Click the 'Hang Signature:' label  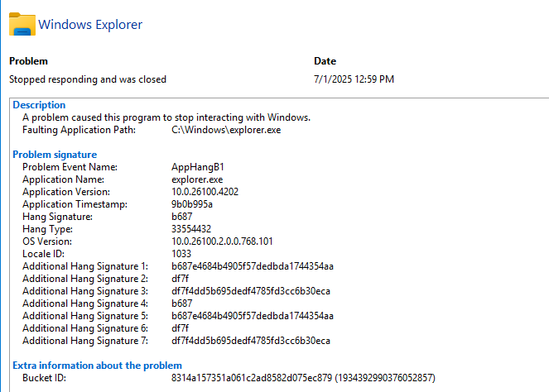click(57, 217)
